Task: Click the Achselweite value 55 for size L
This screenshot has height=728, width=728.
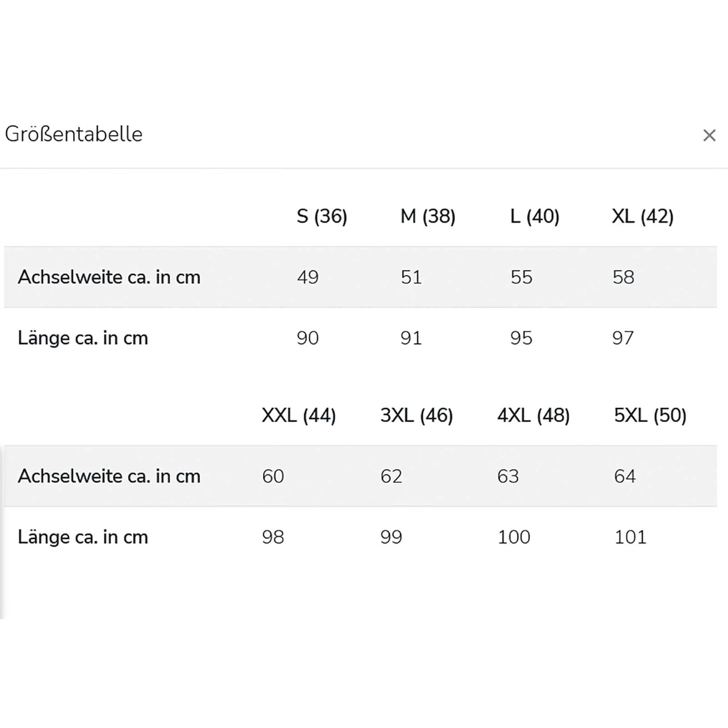Action: pyautogui.click(x=521, y=277)
